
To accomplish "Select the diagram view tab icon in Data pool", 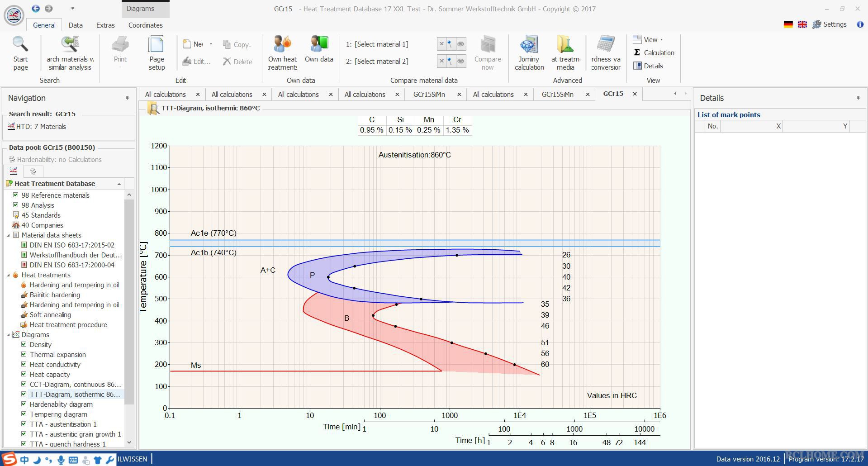I will click(x=14, y=171).
